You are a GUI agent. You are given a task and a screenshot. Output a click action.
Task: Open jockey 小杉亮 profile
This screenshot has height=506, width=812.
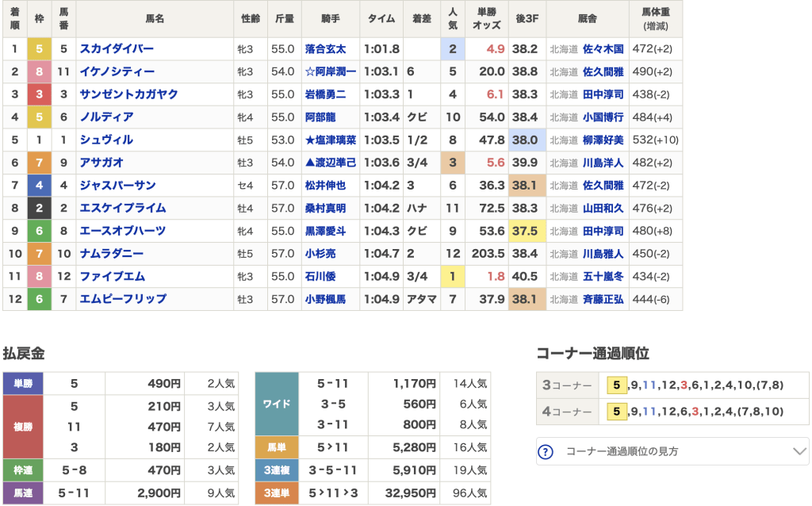tap(320, 254)
